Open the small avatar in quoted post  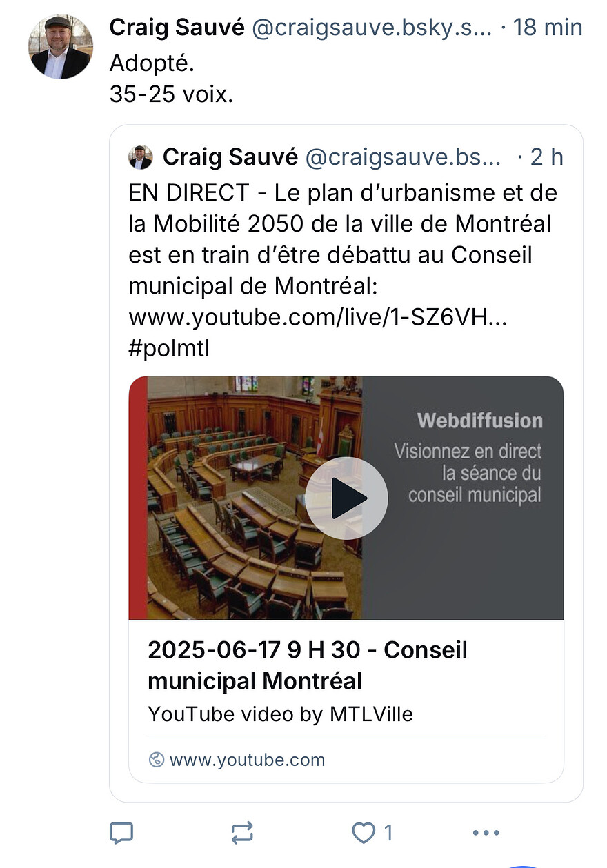(141, 157)
